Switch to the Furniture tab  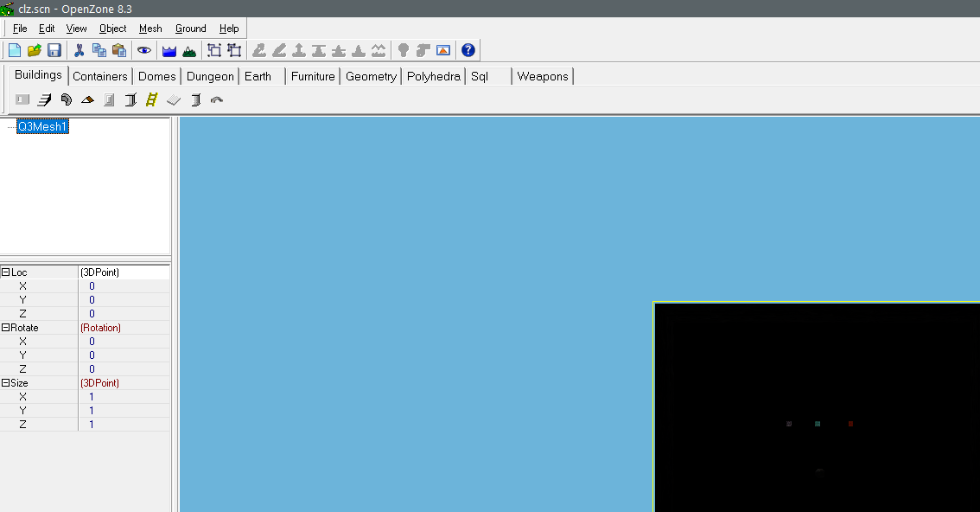pyautogui.click(x=312, y=76)
